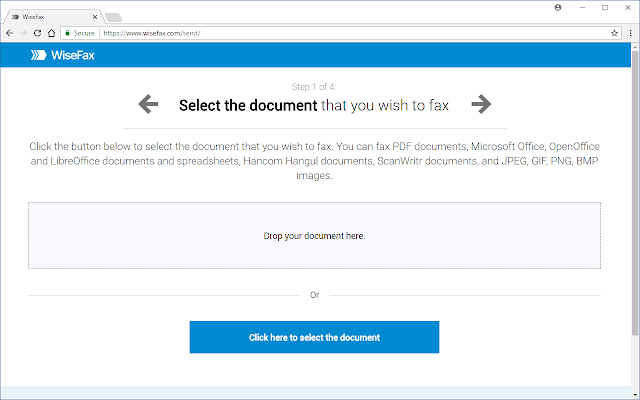The height and width of the screenshot is (400, 640).
Task: Open the Chrome user profile icon
Action: 557,7
